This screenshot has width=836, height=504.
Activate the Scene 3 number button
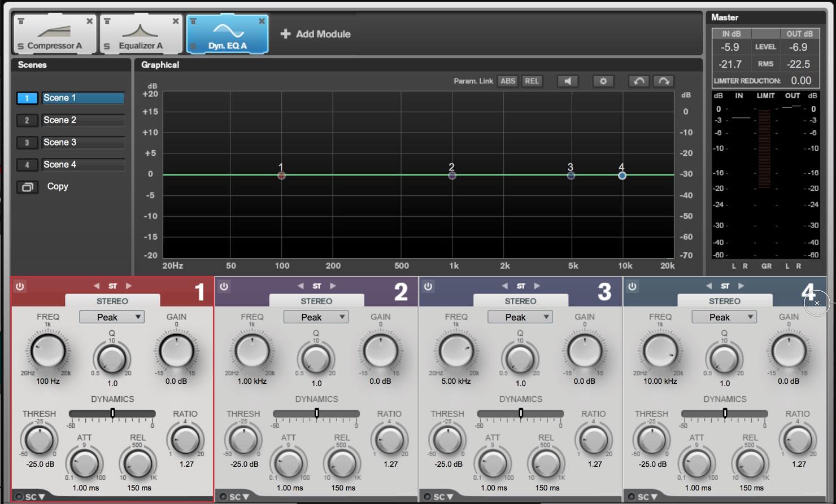click(27, 143)
